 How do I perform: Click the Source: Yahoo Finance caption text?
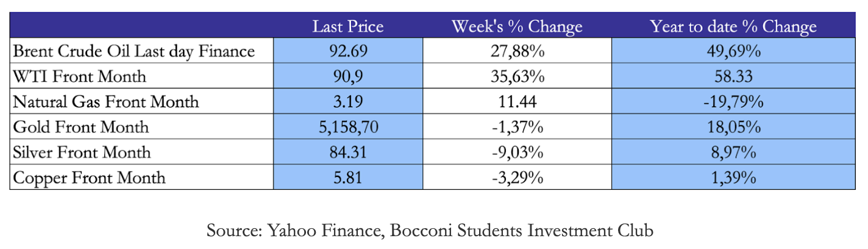430,231
